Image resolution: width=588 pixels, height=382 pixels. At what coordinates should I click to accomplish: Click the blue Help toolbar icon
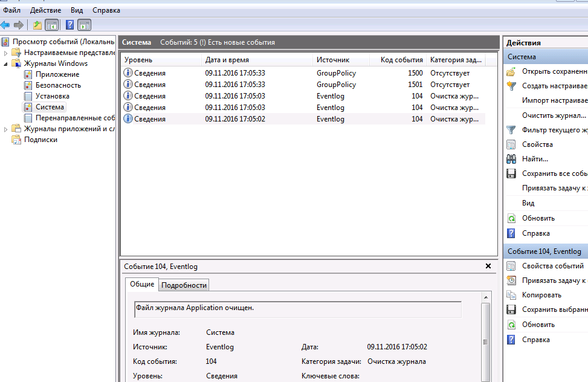click(x=69, y=25)
